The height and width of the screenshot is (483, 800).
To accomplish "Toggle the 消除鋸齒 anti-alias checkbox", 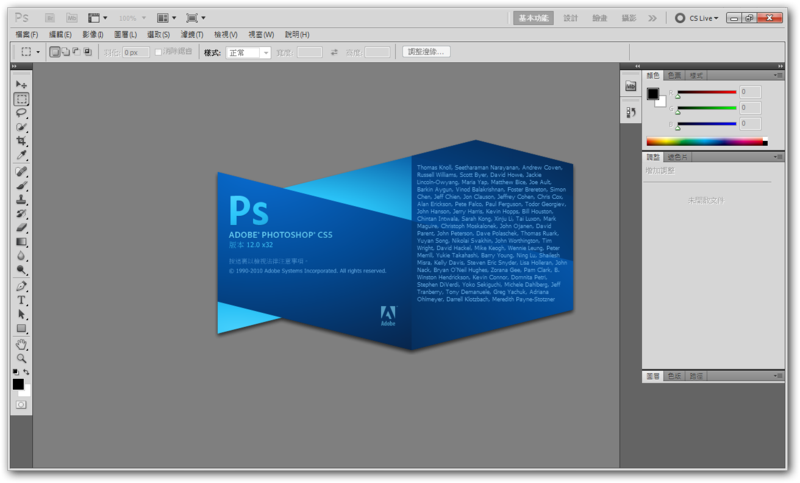I will click(x=158, y=52).
